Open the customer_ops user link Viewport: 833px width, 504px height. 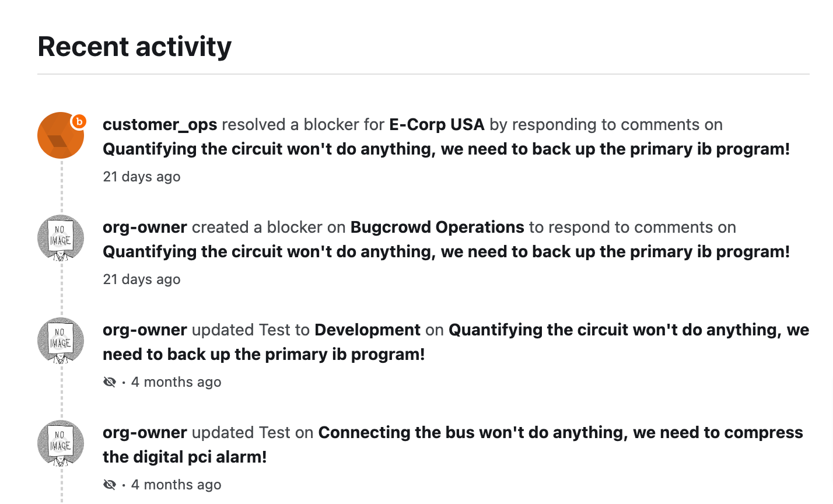tap(160, 125)
